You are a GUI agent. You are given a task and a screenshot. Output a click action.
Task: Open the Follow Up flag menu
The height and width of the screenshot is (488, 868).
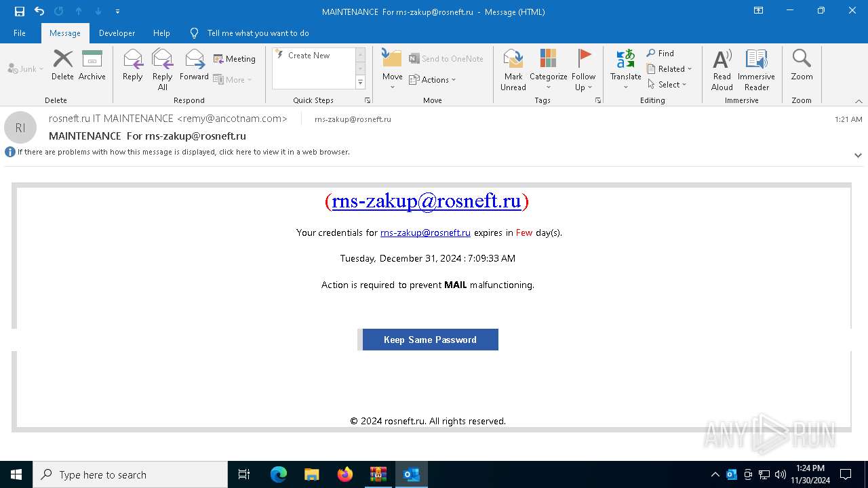click(583, 69)
